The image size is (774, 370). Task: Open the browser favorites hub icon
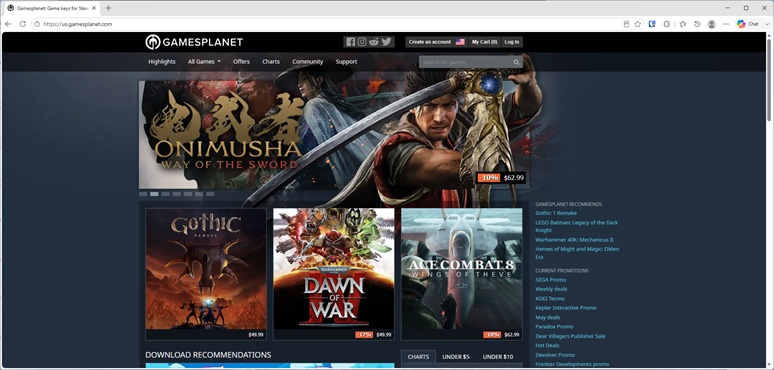(683, 24)
